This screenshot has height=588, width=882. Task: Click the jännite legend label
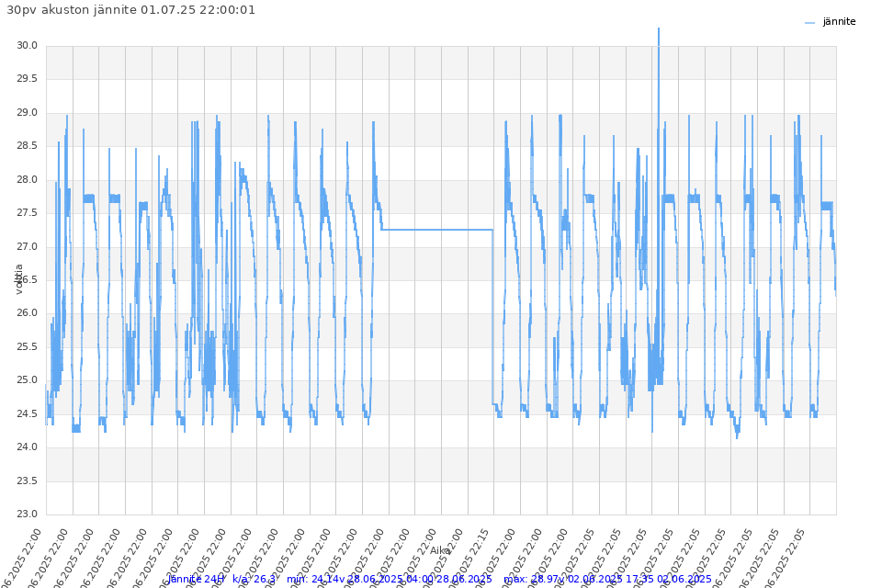point(839,21)
